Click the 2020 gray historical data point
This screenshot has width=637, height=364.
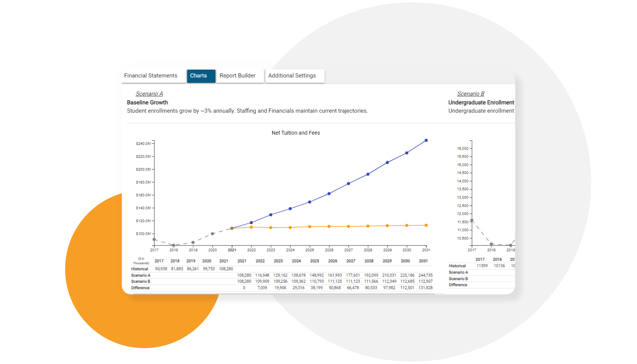(213, 234)
